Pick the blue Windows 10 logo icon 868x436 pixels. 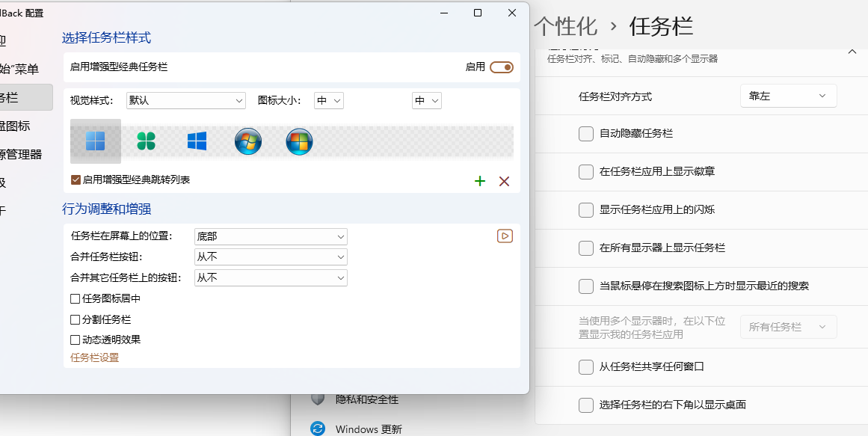pos(197,141)
